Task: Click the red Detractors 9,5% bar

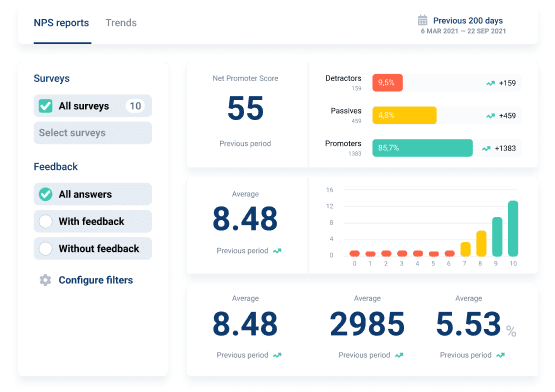Action: pos(387,83)
